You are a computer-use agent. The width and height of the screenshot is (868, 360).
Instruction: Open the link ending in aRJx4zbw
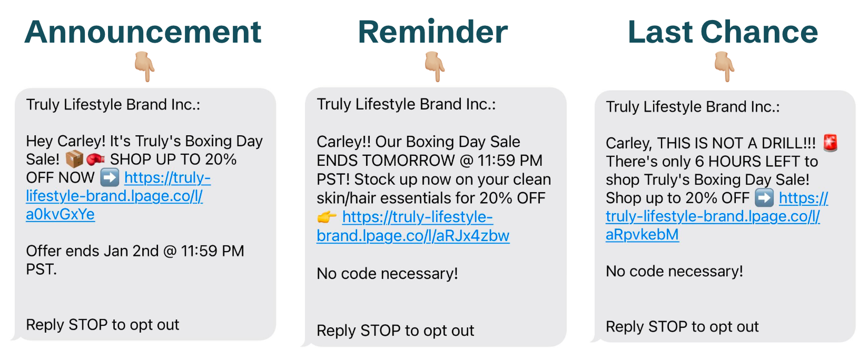(413, 226)
